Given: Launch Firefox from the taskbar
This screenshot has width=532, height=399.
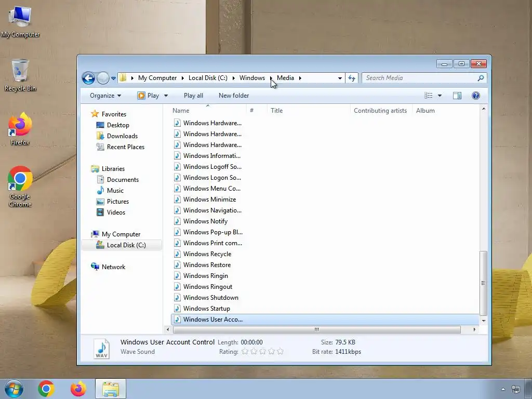Looking at the screenshot, I should [x=78, y=389].
